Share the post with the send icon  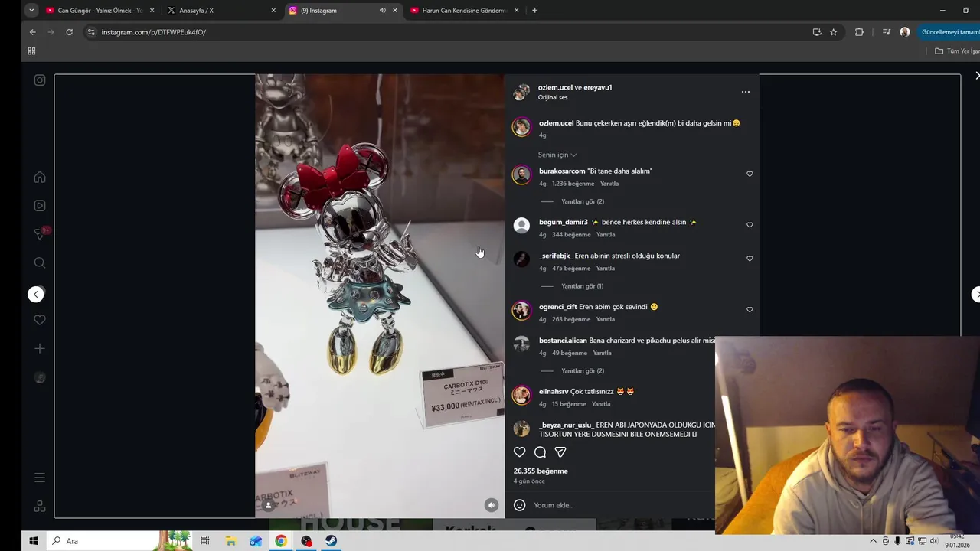560,452
